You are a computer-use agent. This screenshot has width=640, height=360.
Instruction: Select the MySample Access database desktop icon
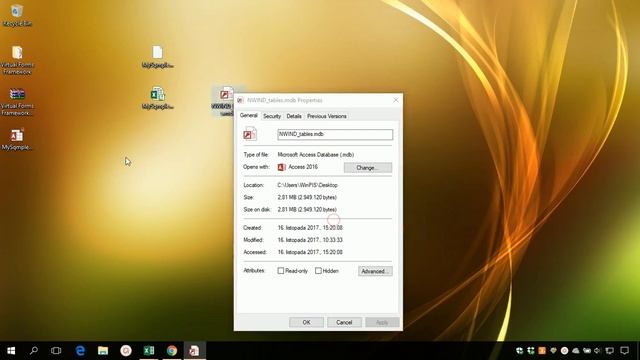pyautogui.click(x=17, y=140)
